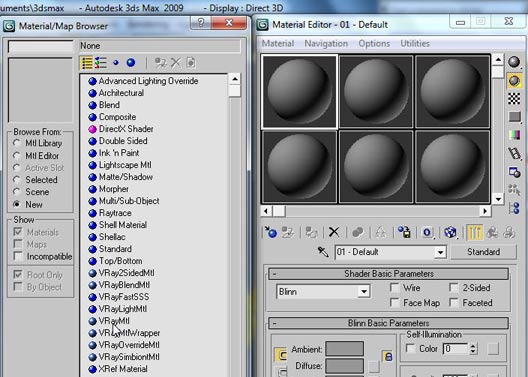Open Material ID Channel flyout

coord(427,232)
